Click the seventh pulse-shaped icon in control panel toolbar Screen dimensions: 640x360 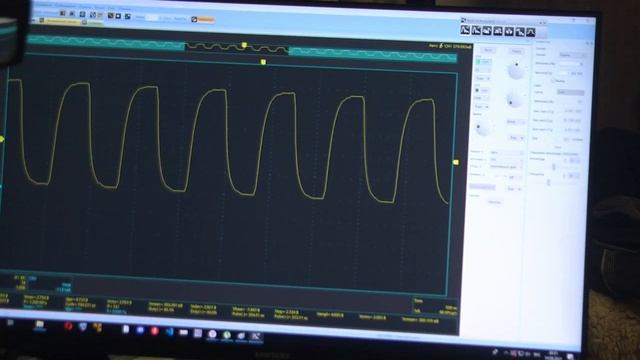pos(531,32)
